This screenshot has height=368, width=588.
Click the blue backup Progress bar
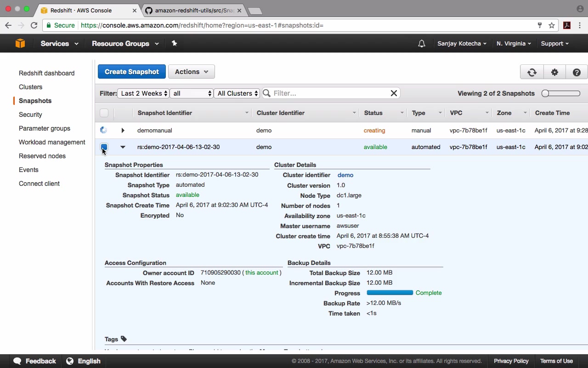[x=390, y=293]
